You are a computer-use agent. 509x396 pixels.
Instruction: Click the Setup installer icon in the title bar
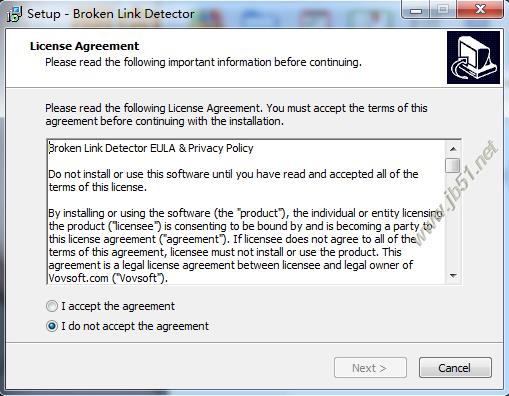(x=14, y=14)
